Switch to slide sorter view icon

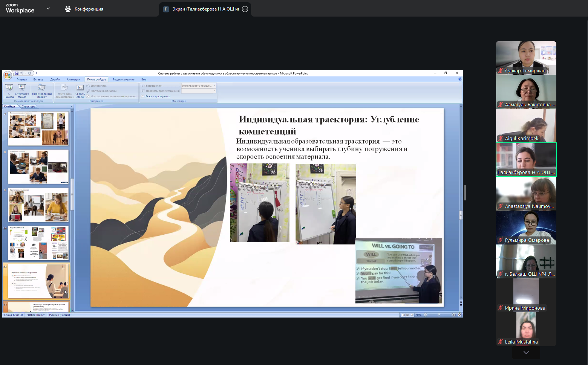(x=407, y=315)
